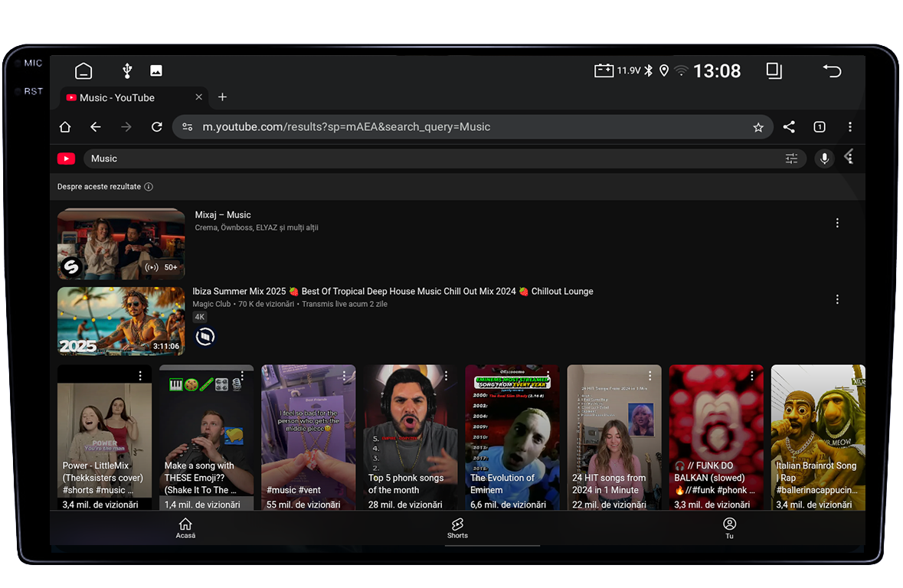Open Italian Brainrot Song short
This screenshot has width=903, height=588.
click(818, 438)
